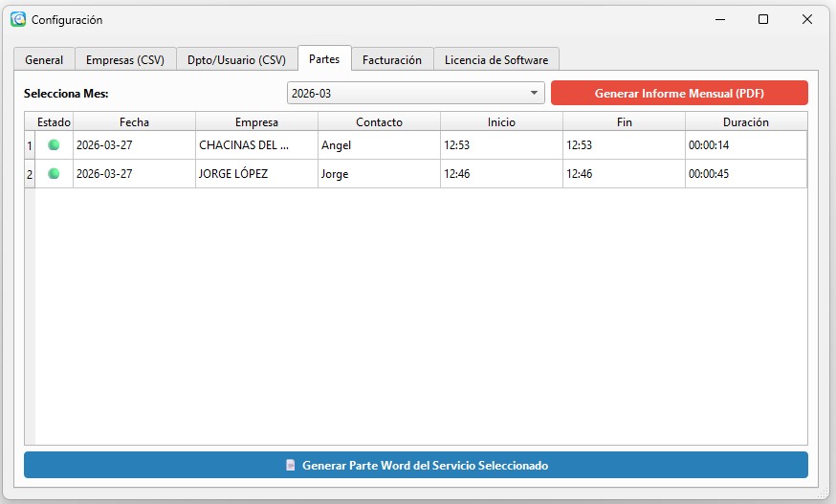Select the contact cell Angel
This screenshot has width=836, height=504.
[x=379, y=145]
